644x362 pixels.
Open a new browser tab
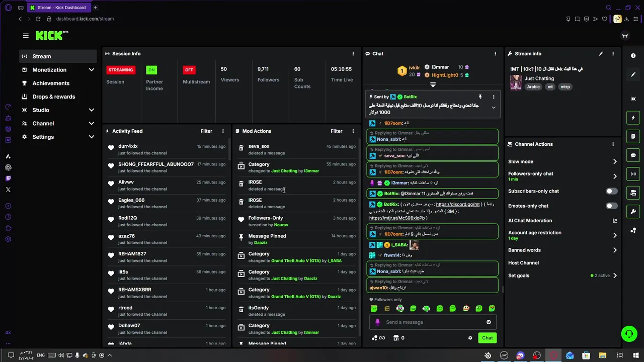coord(95,8)
